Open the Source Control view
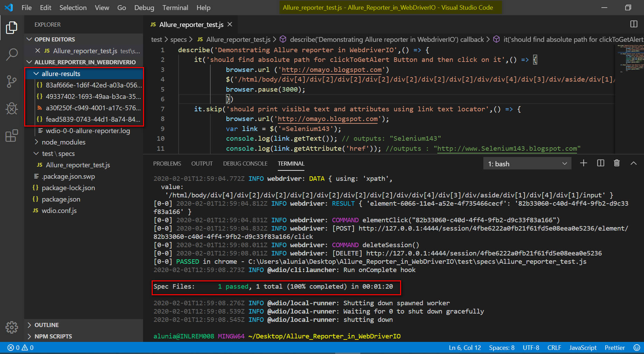 pyautogui.click(x=12, y=82)
